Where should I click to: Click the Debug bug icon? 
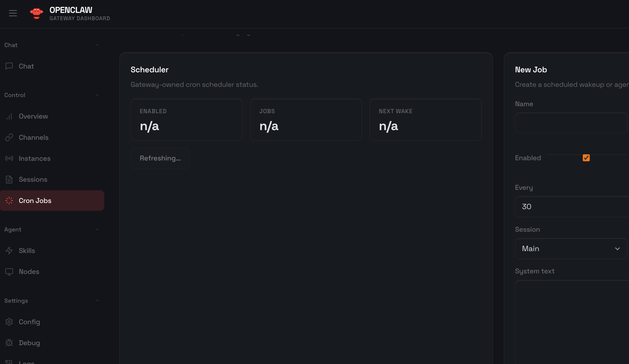9,343
